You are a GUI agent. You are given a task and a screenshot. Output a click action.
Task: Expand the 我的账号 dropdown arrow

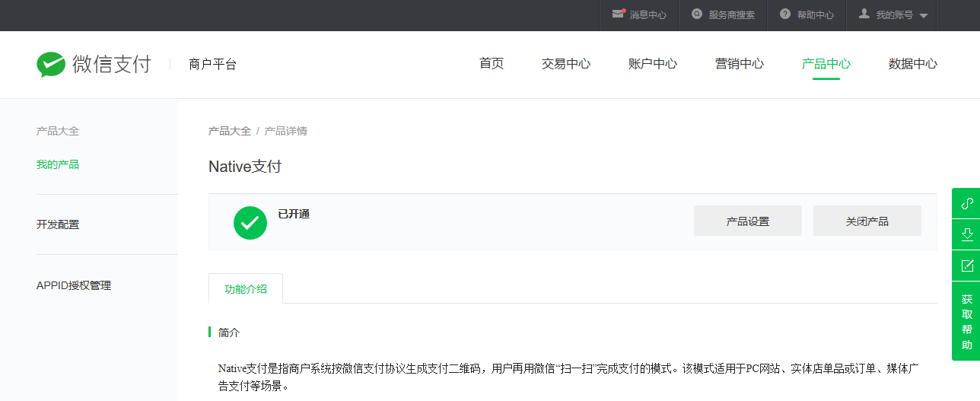click(x=923, y=15)
